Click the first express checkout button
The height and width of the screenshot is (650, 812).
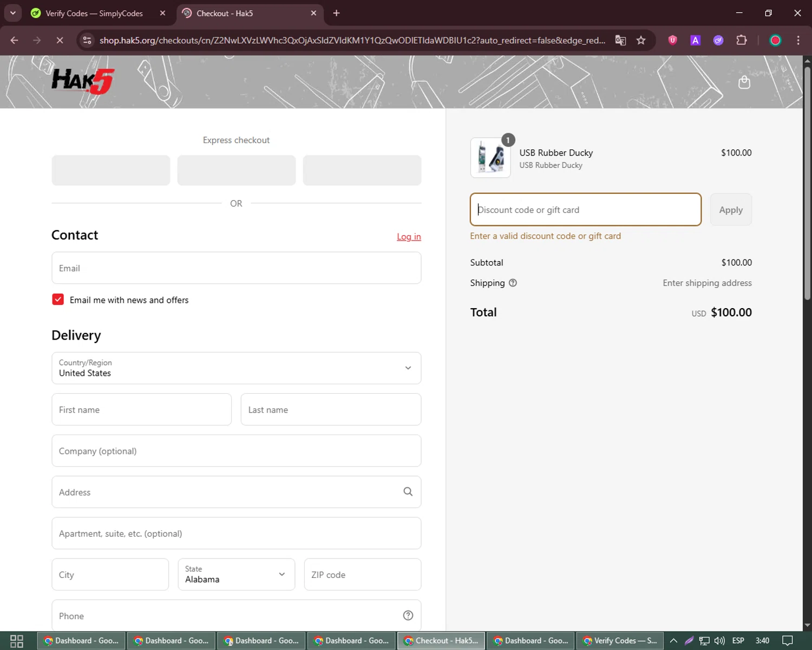coord(111,170)
